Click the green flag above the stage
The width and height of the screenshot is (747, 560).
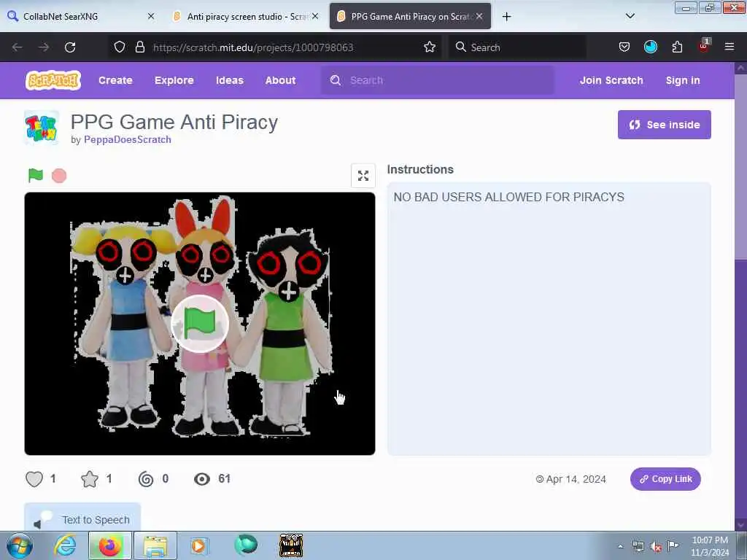[x=36, y=175]
